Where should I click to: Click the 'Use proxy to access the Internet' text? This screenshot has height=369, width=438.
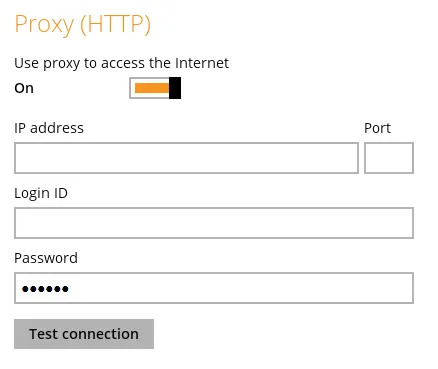(121, 63)
